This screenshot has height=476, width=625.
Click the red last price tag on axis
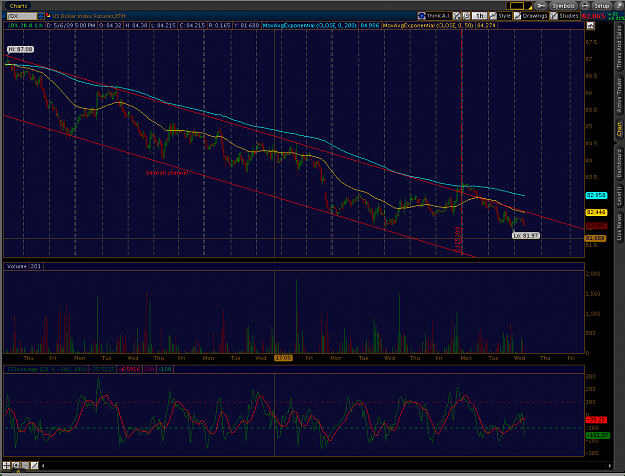point(596,226)
